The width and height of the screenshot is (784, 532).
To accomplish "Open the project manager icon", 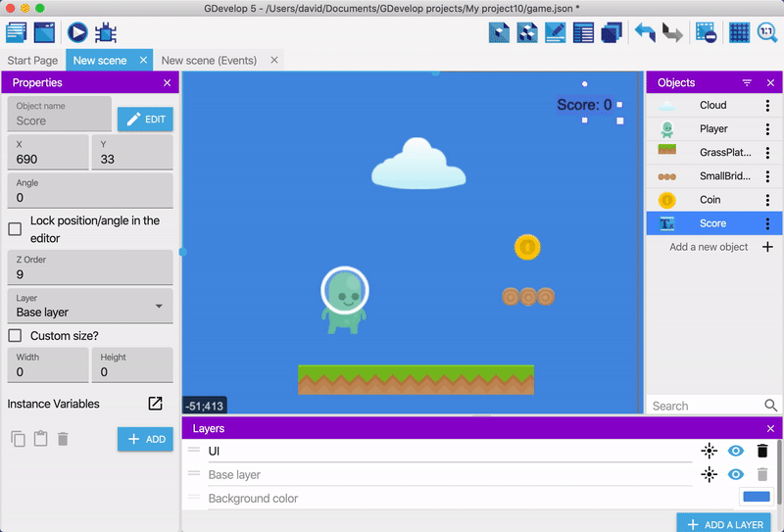I will 16,32.
